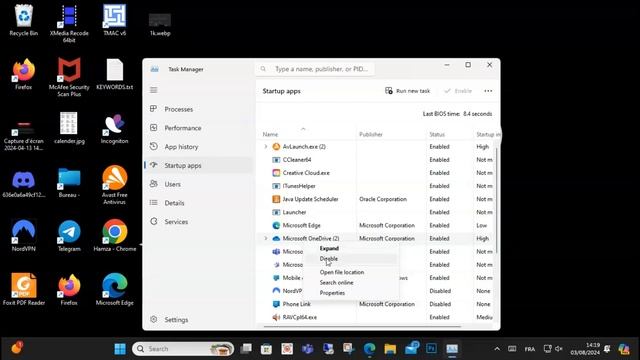Click the Task Manager search field
This screenshot has height=360, width=640.
[x=315, y=69]
